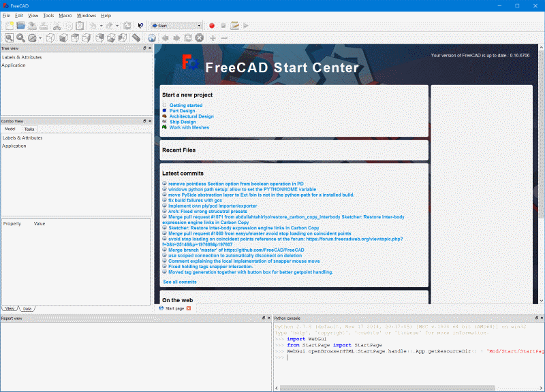Click the Paste clipboard icon
This screenshot has height=392, width=545.
[x=80, y=26]
